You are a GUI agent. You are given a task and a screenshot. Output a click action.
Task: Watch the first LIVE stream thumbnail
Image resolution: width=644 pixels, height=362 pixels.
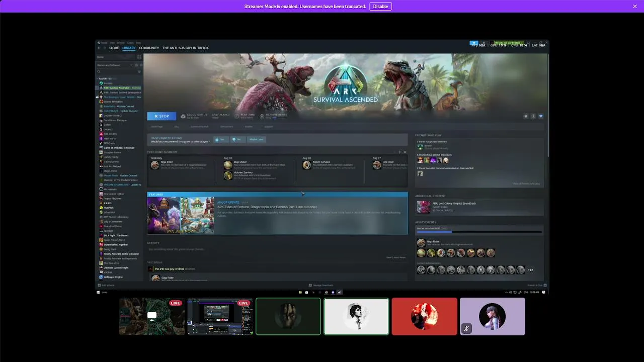coord(152,316)
